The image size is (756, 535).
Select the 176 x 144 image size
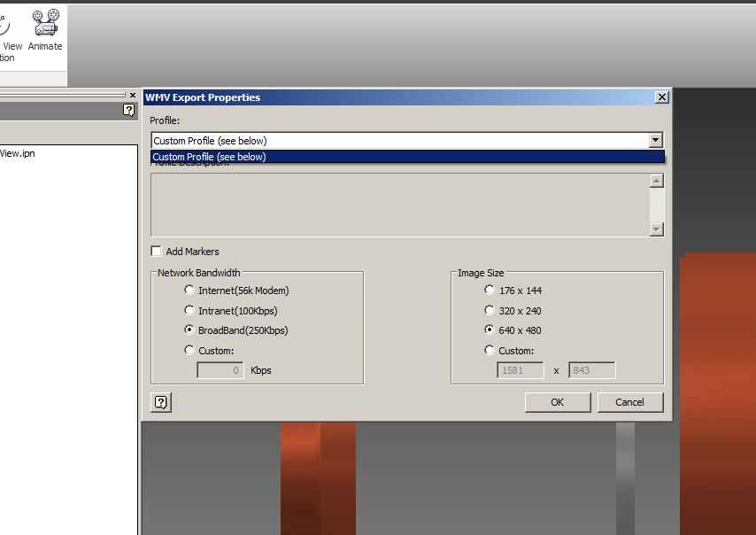click(489, 290)
